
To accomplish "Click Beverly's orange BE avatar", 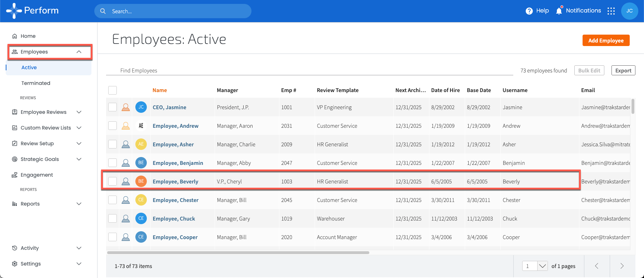I will tap(141, 181).
